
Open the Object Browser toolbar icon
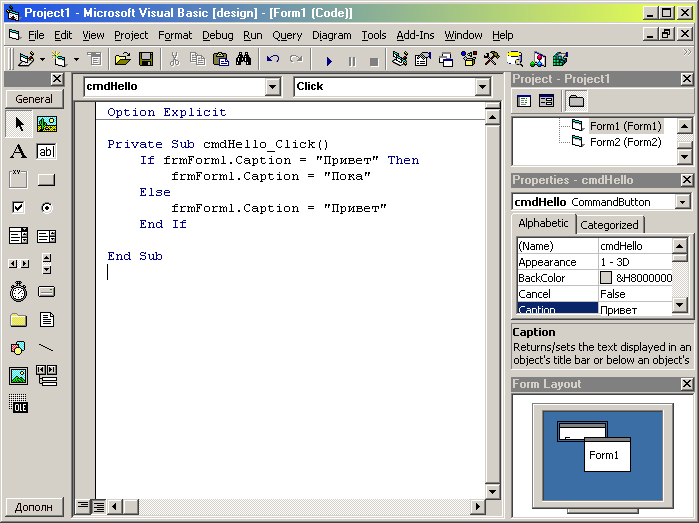click(x=469, y=59)
